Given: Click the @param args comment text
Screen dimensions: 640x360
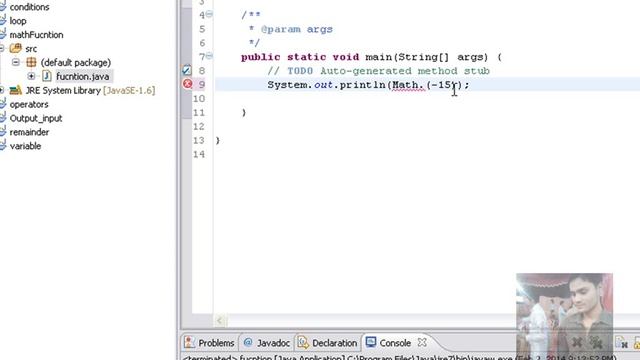Looking at the screenshot, I should [297, 29].
